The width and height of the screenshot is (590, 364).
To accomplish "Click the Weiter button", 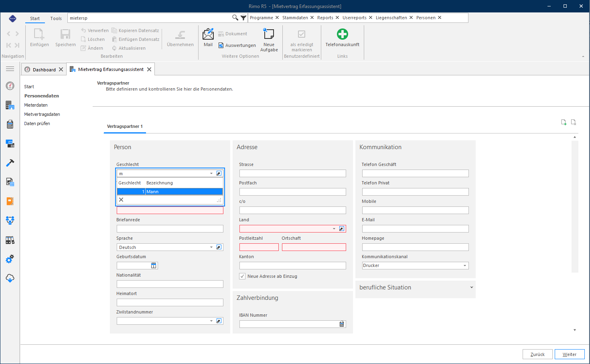I will 570,354.
